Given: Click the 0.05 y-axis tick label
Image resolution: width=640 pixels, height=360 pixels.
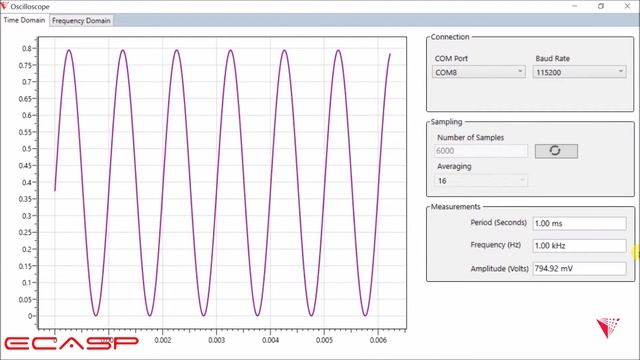Looking at the screenshot, I should point(25,299).
